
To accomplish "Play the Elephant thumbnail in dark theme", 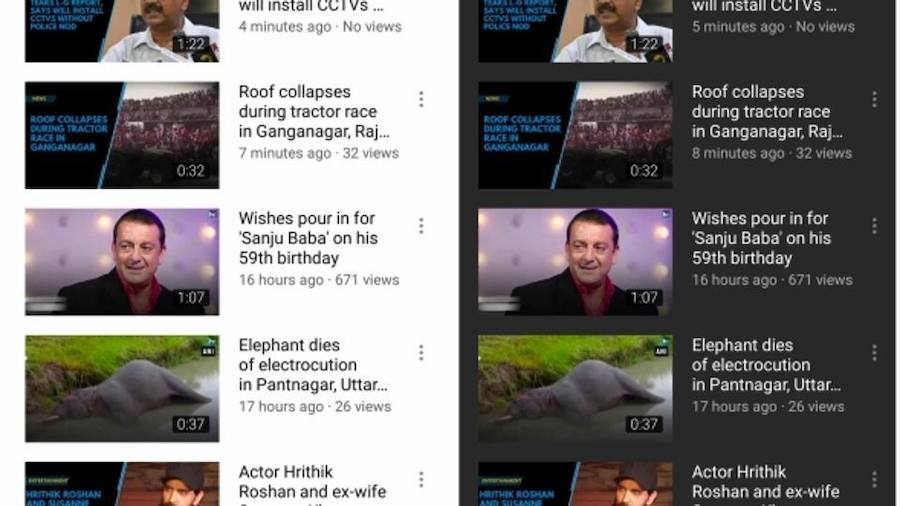I will click(575, 388).
